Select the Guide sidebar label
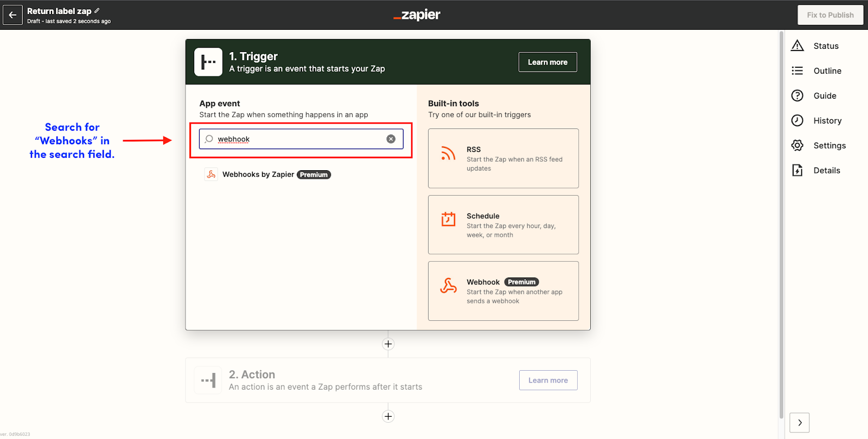 (825, 96)
